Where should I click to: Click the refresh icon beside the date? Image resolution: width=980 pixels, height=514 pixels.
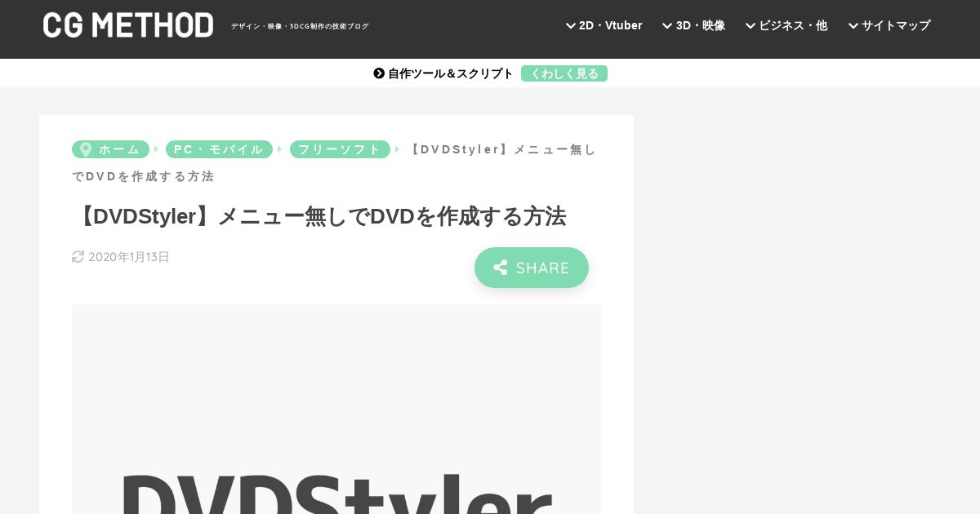click(x=78, y=257)
